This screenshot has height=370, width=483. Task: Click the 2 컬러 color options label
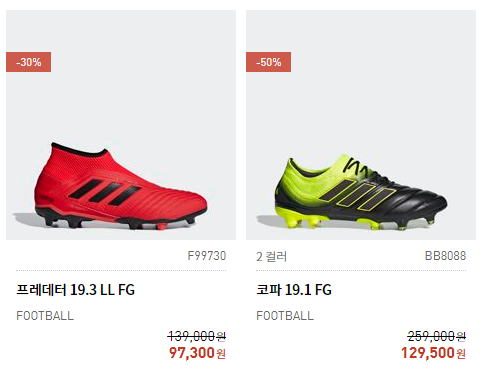271,256
